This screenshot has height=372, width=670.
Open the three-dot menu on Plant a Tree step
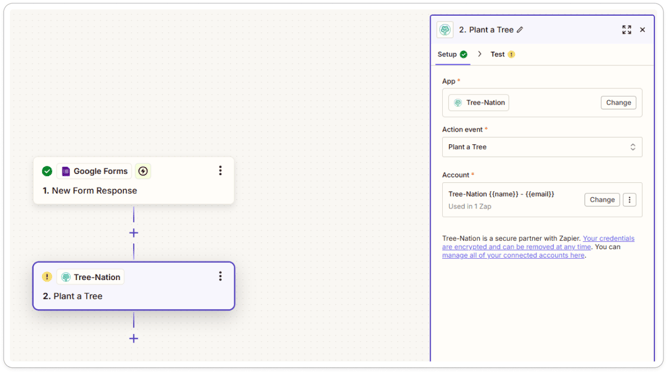(220, 276)
